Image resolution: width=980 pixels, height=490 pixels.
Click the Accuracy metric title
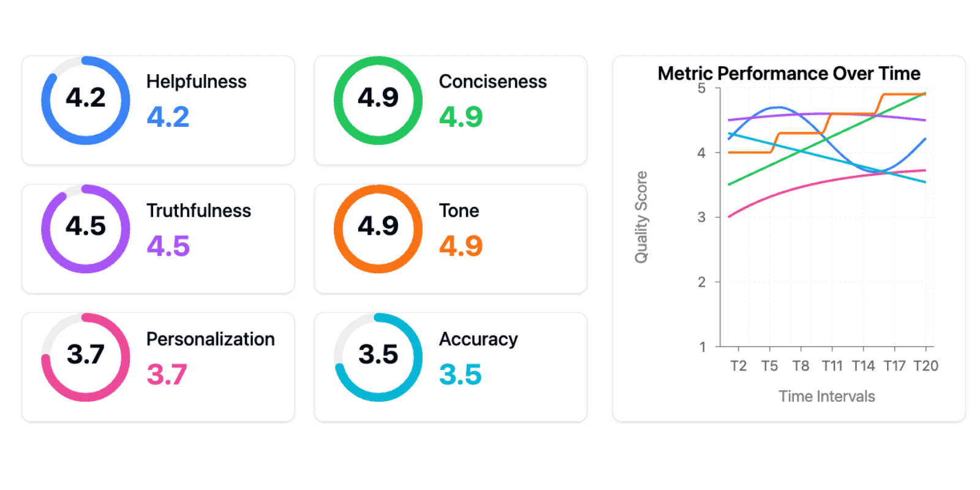click(478, 339)
